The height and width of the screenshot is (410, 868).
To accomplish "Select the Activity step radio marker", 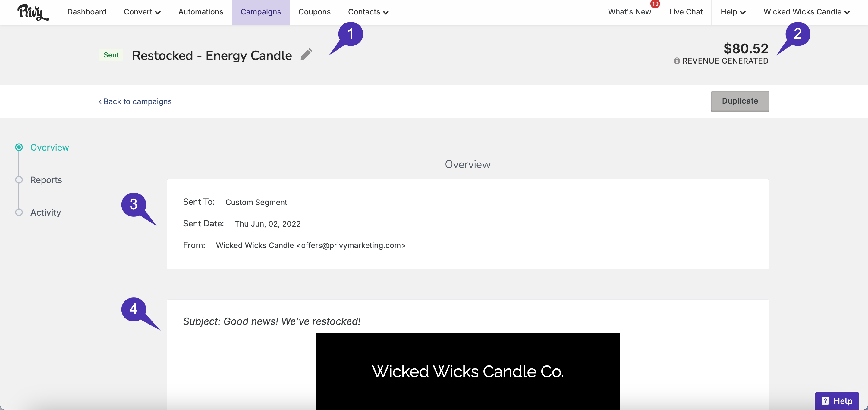I will click(19, 213).
